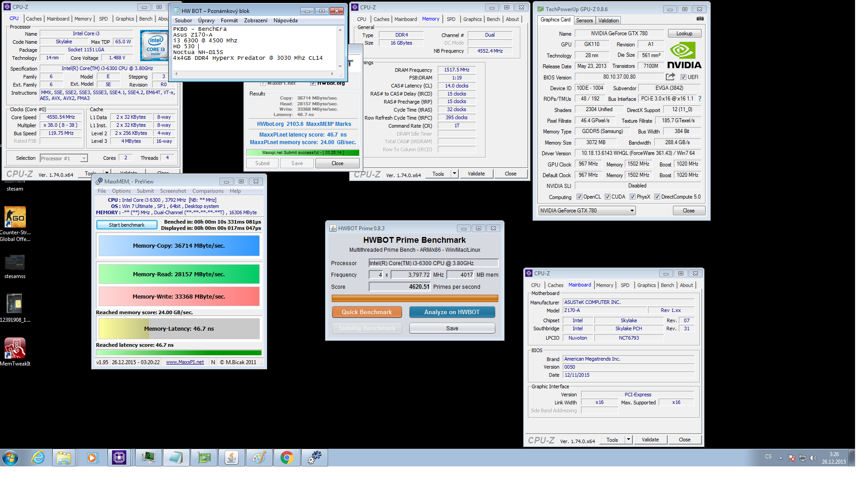The image size is (868, 482).
Task: Open the Windows Start menu
Action: click(10, 458)
